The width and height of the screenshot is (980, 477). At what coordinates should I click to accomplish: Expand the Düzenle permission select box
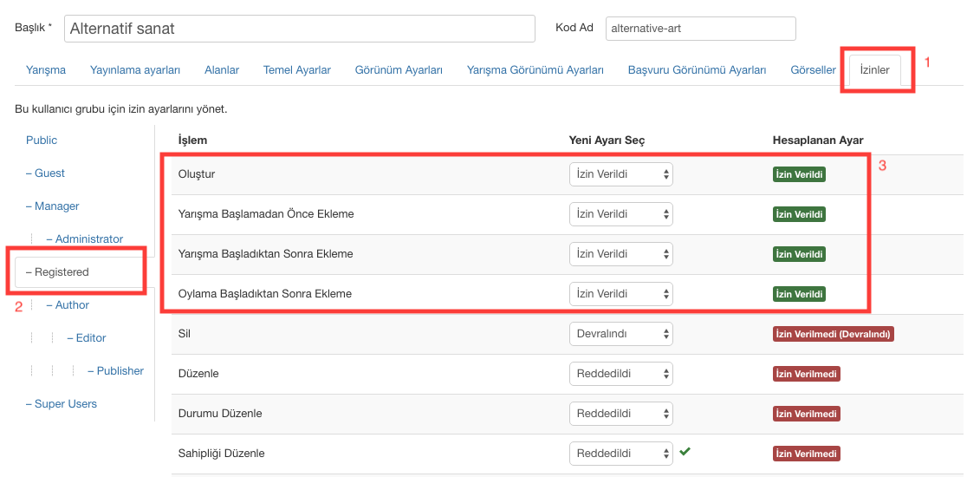coord(620,374)
